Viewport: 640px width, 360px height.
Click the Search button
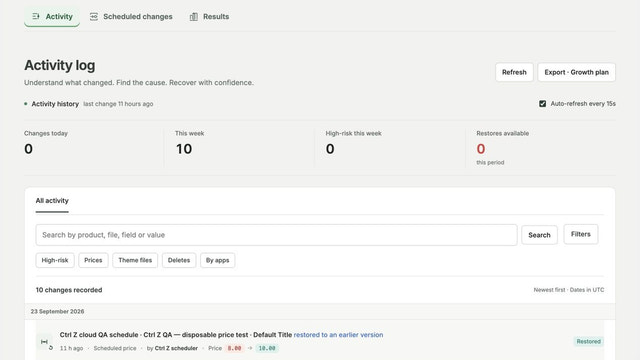point(539,235)
